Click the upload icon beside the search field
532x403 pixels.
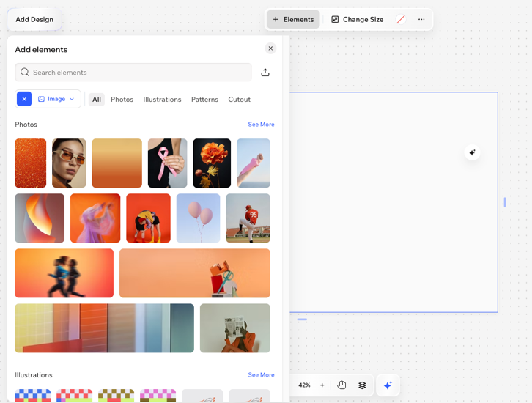pos(265,73)
